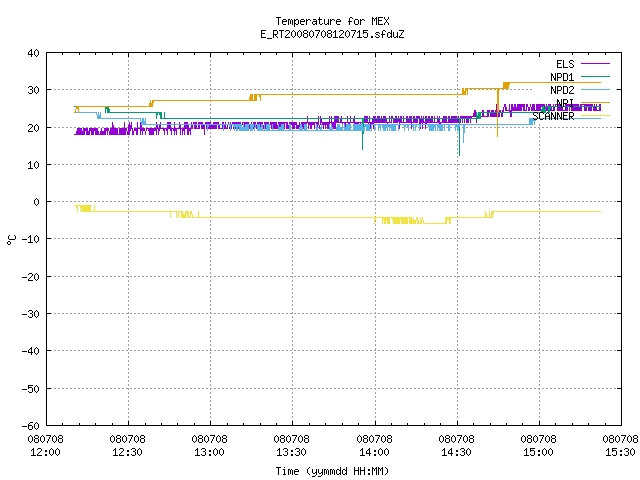Click the y-axis label 10
640x480 pixels.
(x=33, y=165)
